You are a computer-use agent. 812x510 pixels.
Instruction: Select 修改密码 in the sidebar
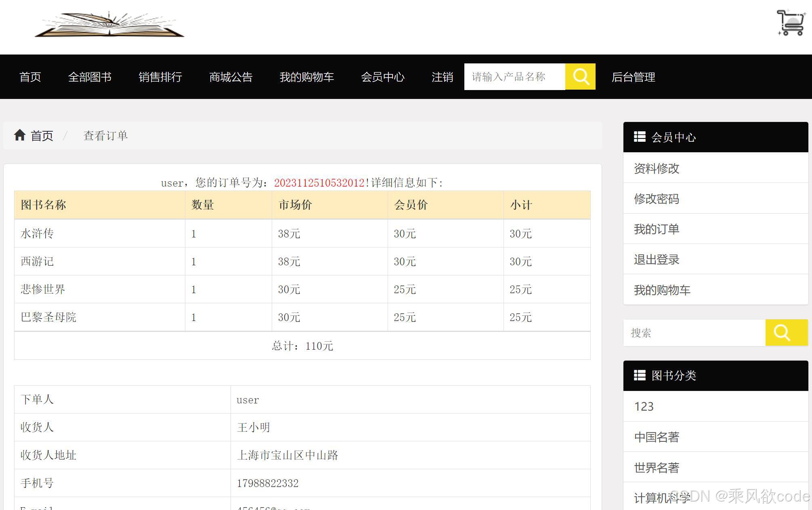point(657,199)
